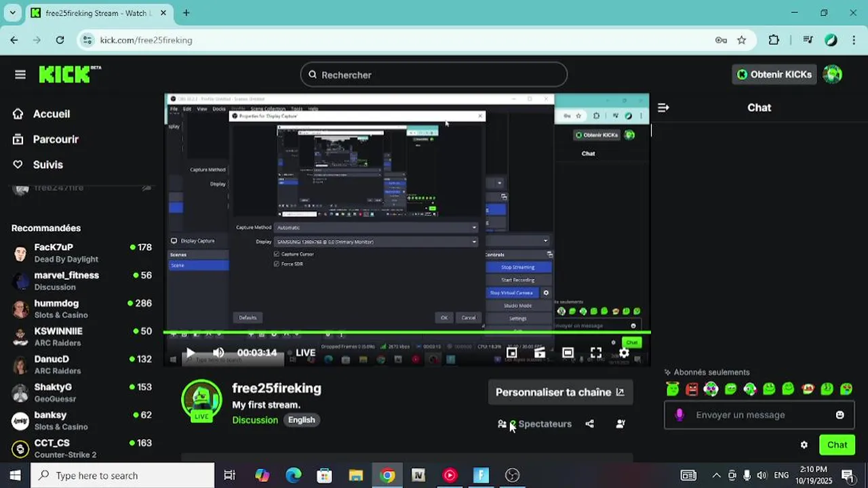Play the stream video
This screenshot has height=488, width=868.
pyautogui.click(x=190, y=352)
